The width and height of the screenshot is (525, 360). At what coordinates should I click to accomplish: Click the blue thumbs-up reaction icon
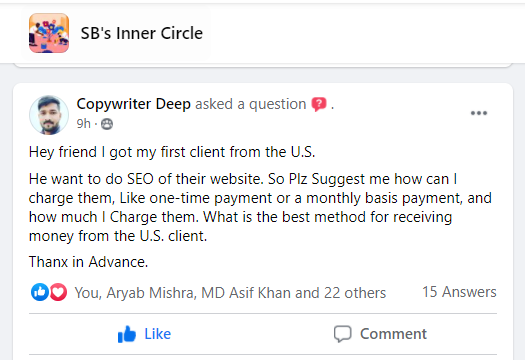pos(40,292)
